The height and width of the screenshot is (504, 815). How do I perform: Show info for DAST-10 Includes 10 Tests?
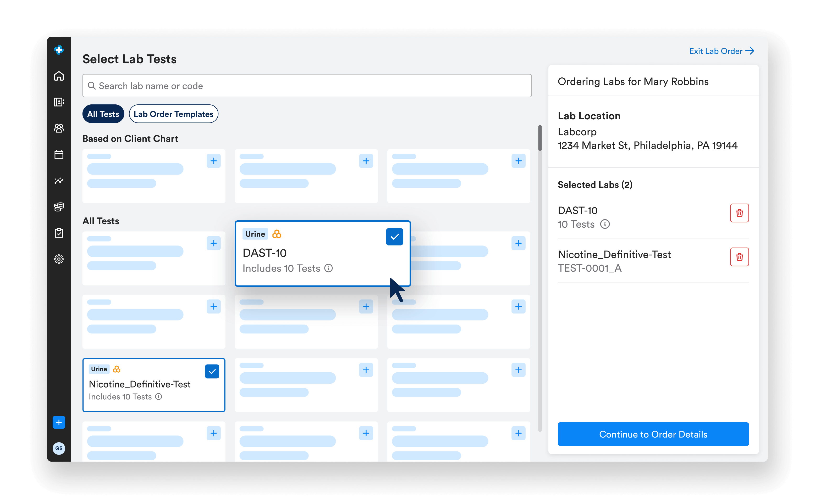[x=329, y=268]
